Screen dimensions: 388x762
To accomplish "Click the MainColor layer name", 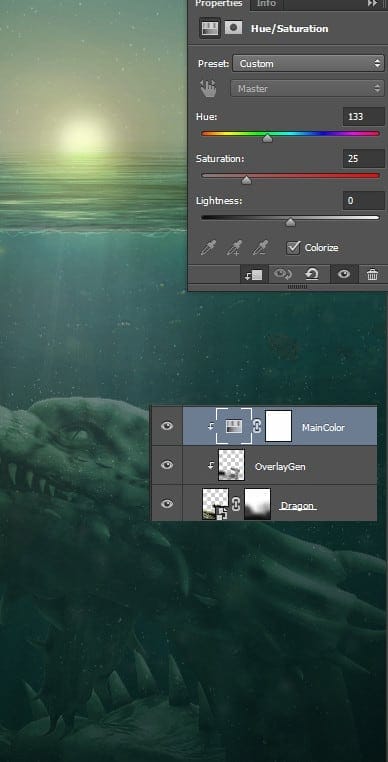I will click(x=323, y=428).
